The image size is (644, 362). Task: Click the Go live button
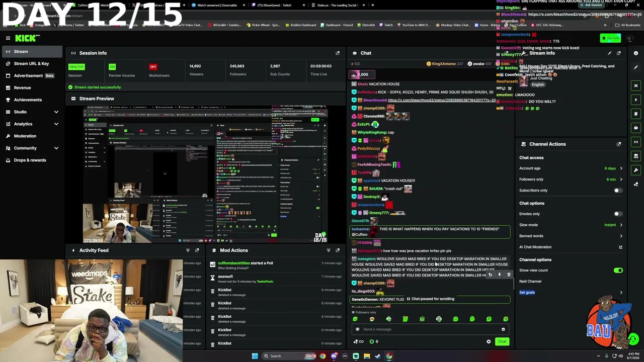click(x=610, y=38)
